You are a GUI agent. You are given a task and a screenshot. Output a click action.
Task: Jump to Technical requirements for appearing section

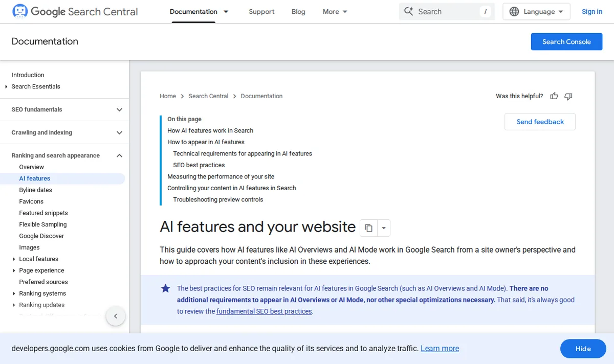tap(243, 153)
